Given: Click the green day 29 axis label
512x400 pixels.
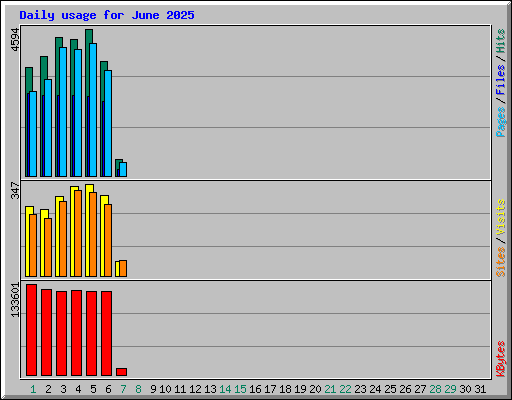Looking at the screenshot, I should tap(450, 389).
